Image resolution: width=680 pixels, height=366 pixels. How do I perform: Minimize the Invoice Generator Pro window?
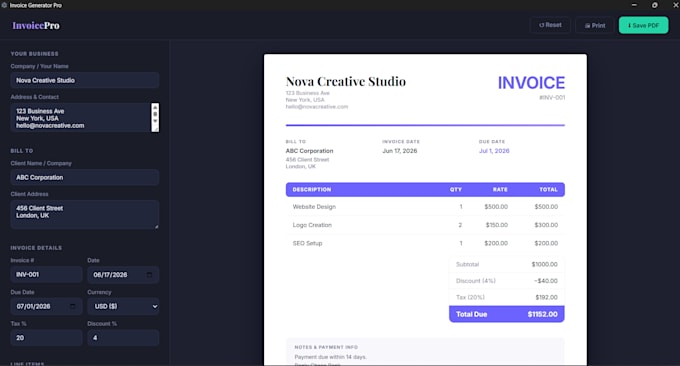point(634,5)
